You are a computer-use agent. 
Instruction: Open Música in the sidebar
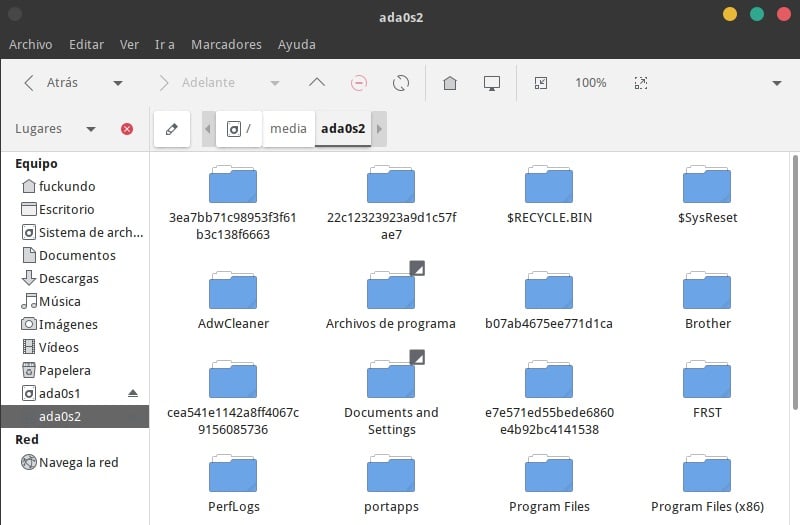click(x=74, y=301)
